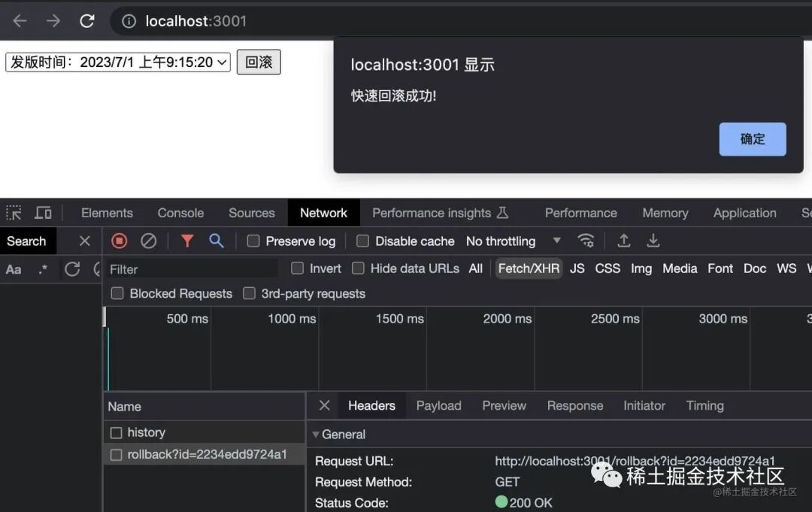Filter requests by Fetch/XHR

(529, 268)
